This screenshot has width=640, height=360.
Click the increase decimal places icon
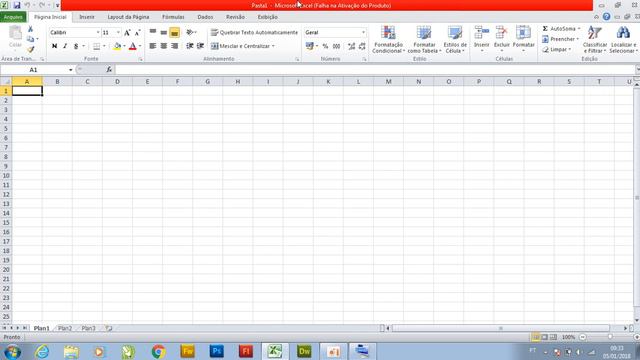pyautogui.click(x=351, y=47)
